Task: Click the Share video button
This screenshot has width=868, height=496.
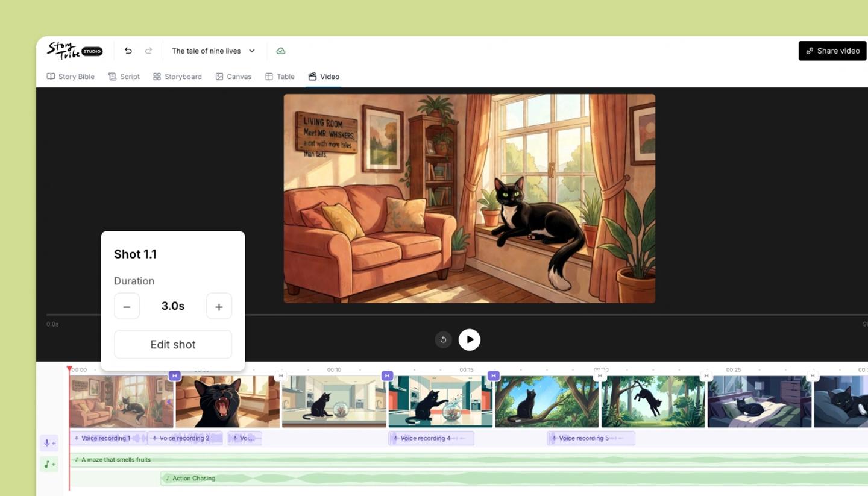Action: point(833,51)
